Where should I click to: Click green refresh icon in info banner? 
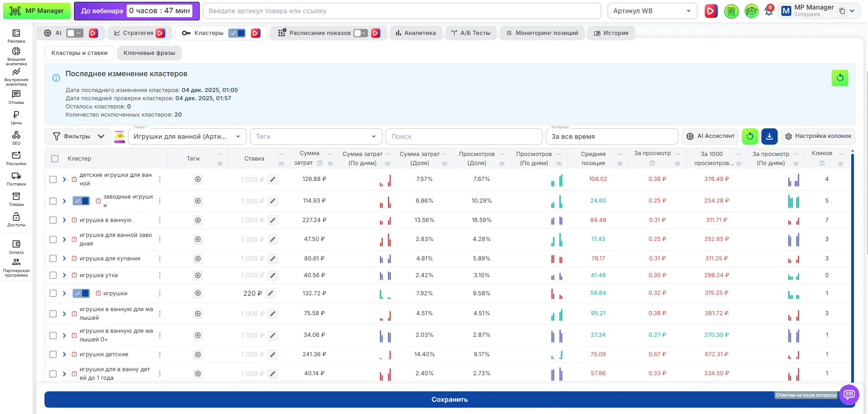(839, 78)
